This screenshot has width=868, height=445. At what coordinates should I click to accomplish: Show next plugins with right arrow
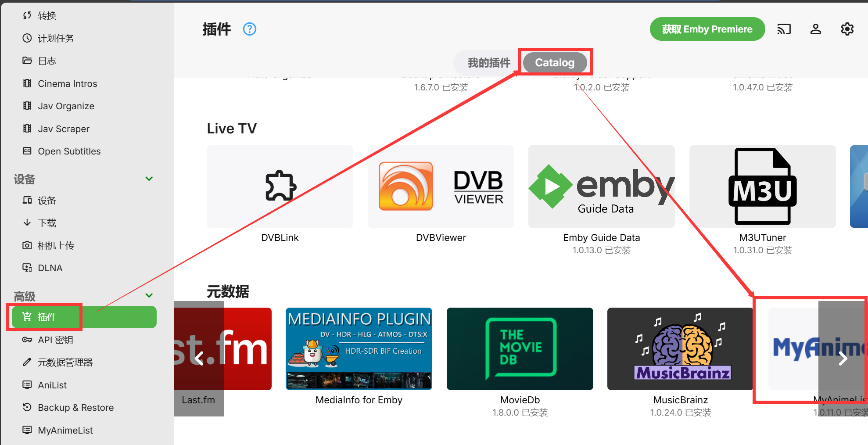pos(843,359)
